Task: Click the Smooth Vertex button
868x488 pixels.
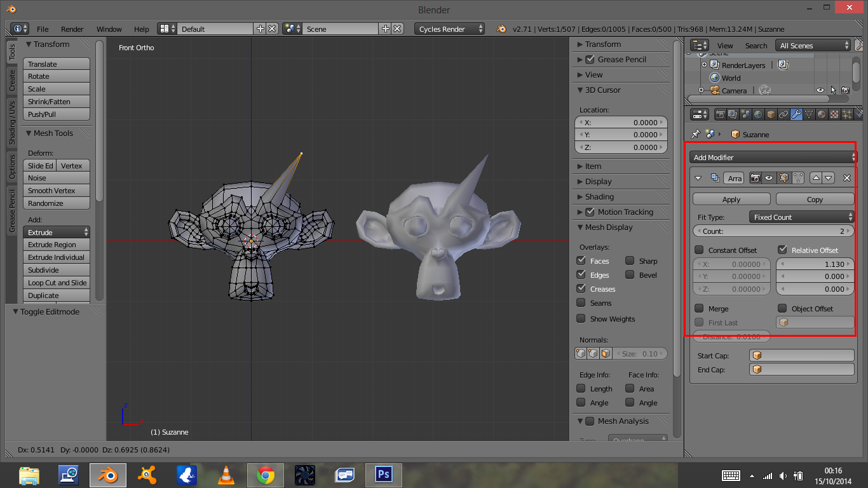Action: point(57,190)
